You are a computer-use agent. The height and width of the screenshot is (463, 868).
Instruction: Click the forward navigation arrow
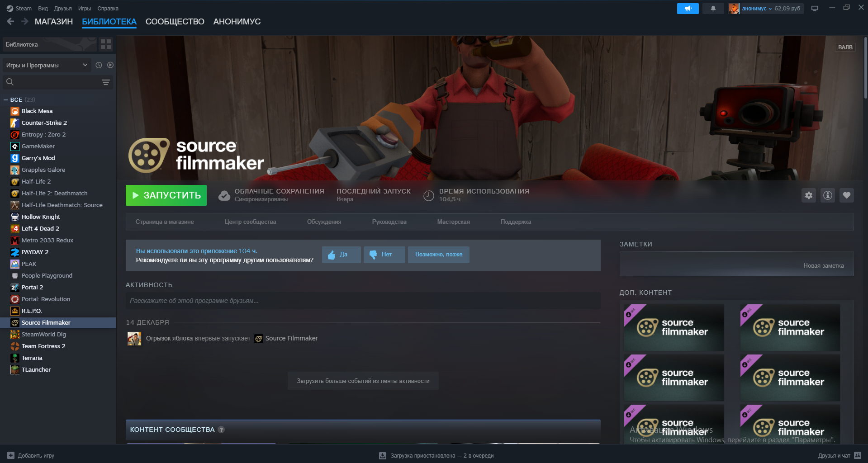point(25,21)
